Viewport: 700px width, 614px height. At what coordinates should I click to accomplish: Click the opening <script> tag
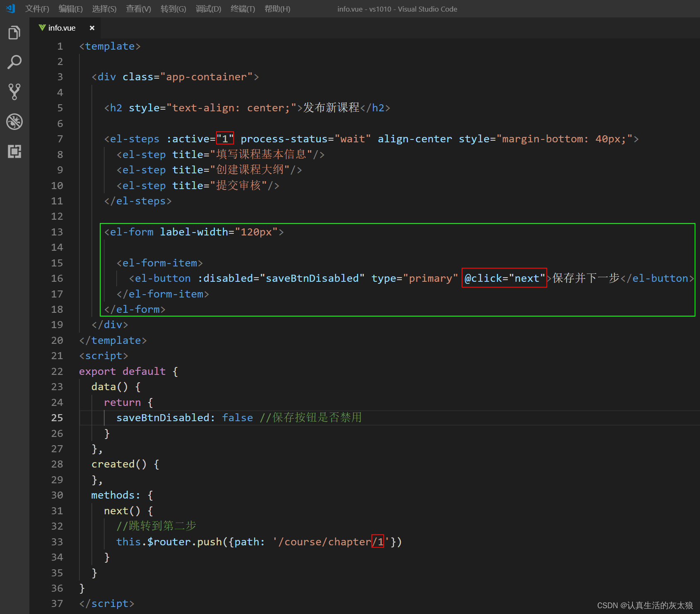click(x=103, y=356)
